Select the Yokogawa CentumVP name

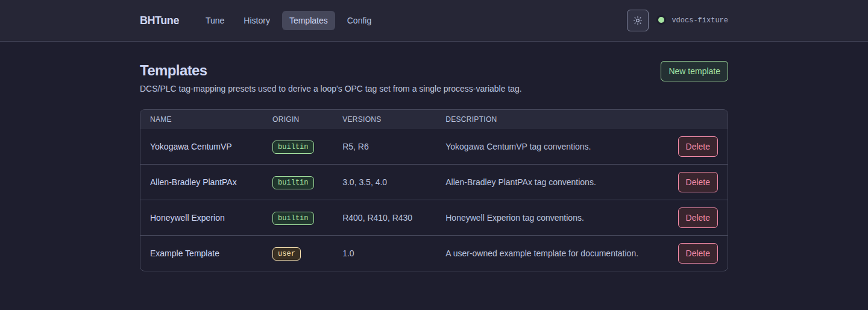(191, 147)
